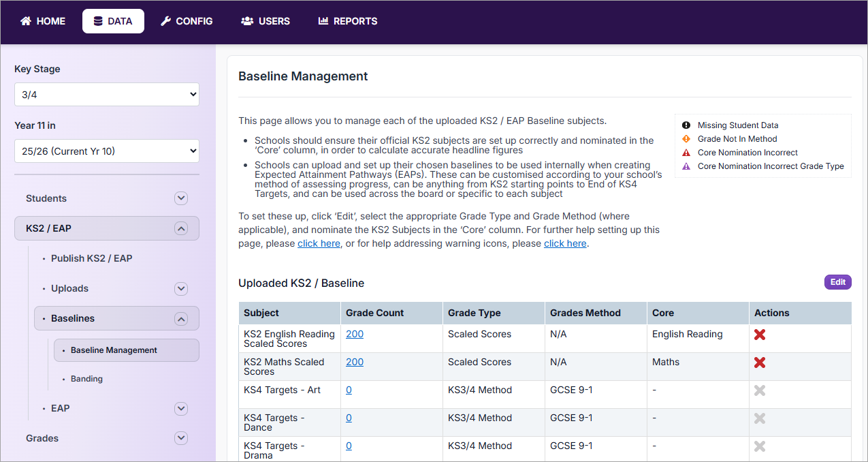
Task: Click the grey X for KS4 Targets Art
Action: click(760, 390)
